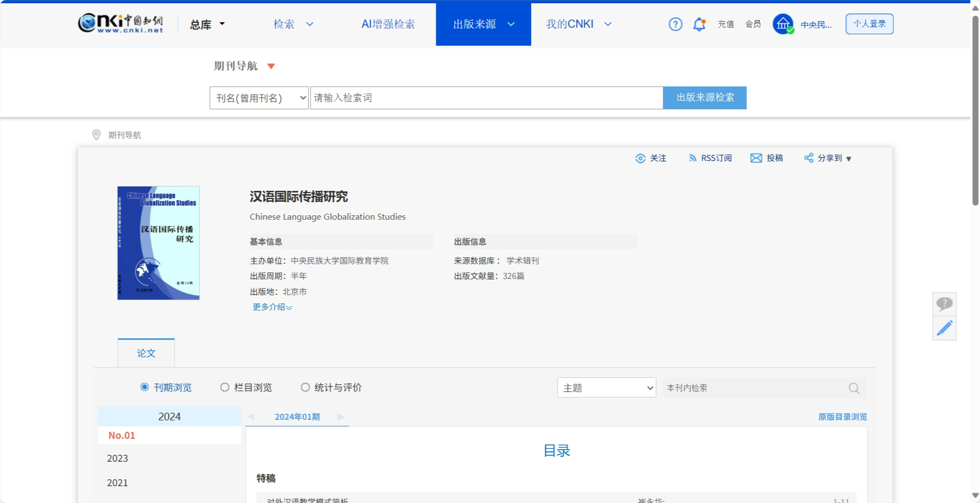980x503 pixels.
Task: Click the 分享到 share icon
Action: click(x=809, y=158)
